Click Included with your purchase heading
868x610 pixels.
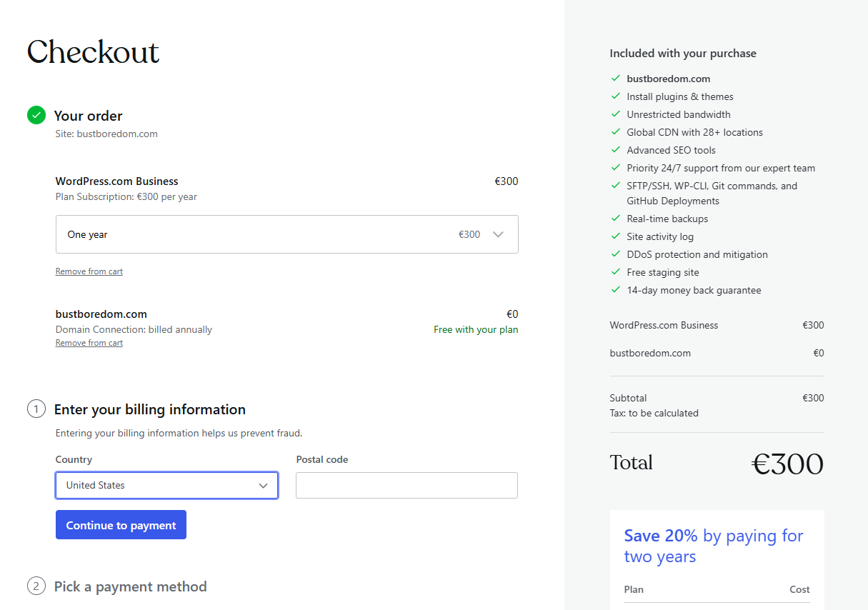coord(683,54)
